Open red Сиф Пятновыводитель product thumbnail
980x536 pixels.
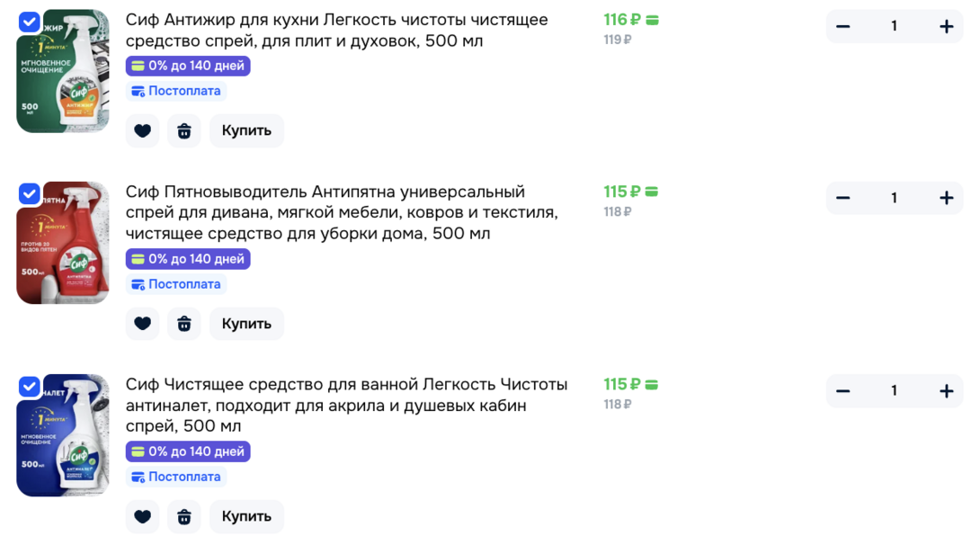pos(63,243)
